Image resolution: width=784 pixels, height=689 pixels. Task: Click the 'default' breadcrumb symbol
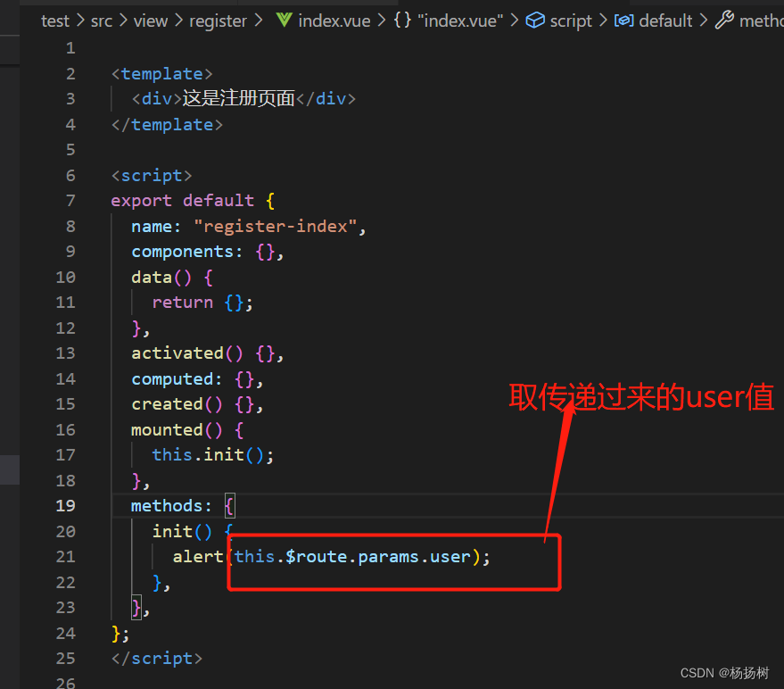[665, 21]
